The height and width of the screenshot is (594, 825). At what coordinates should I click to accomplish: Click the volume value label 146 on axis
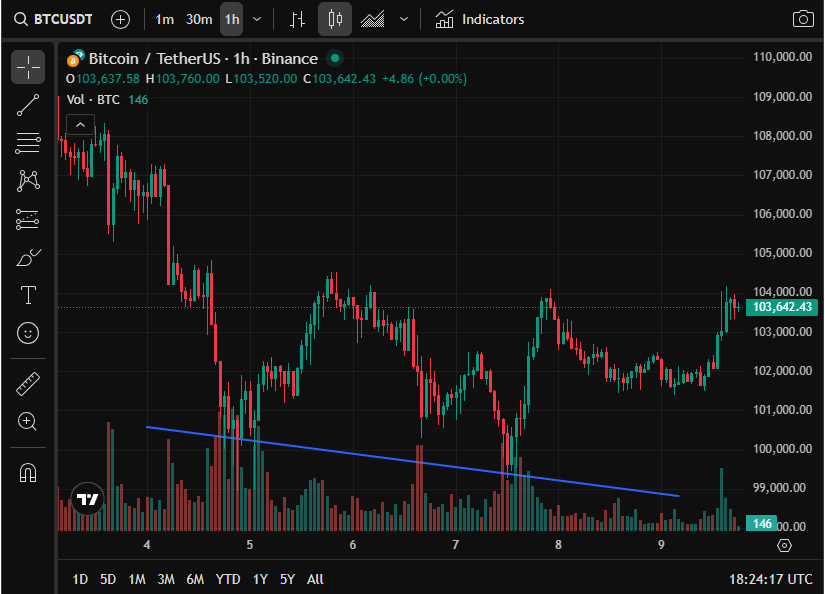click(x=761, y=523)
